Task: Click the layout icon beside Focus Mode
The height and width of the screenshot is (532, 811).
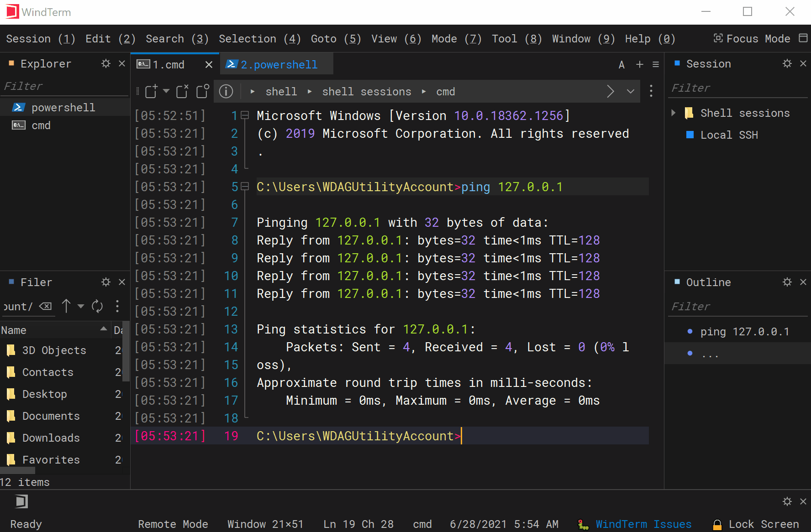Action: point(803,38)
